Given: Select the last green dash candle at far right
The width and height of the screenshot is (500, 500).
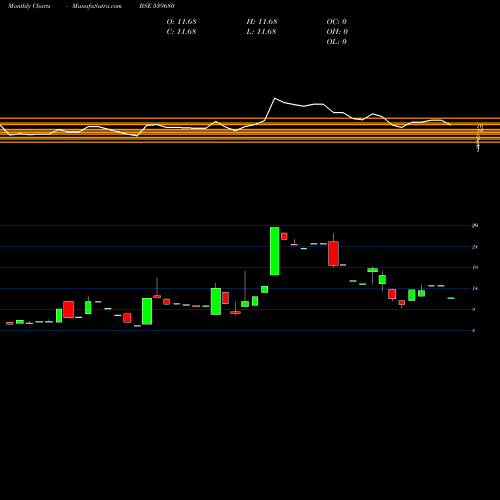Looking at the screenshot, I should [x=451, y=298].
